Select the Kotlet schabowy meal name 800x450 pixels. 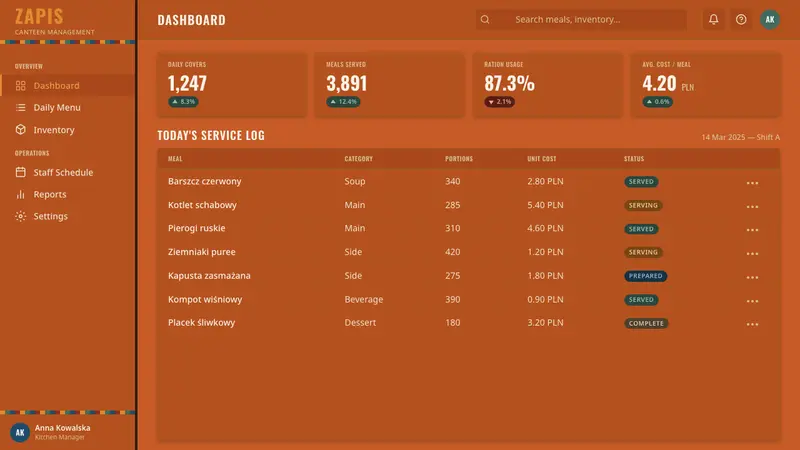[202, 205]
